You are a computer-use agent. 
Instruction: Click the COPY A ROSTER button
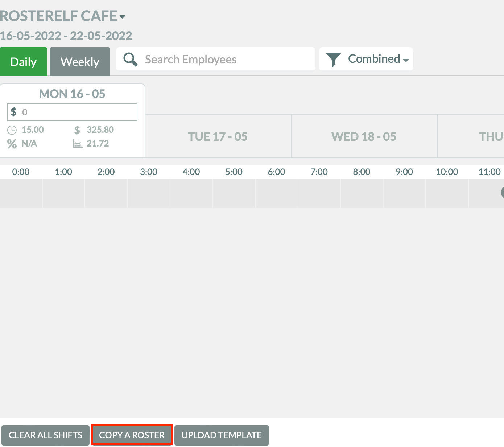(x=132, y=435)
